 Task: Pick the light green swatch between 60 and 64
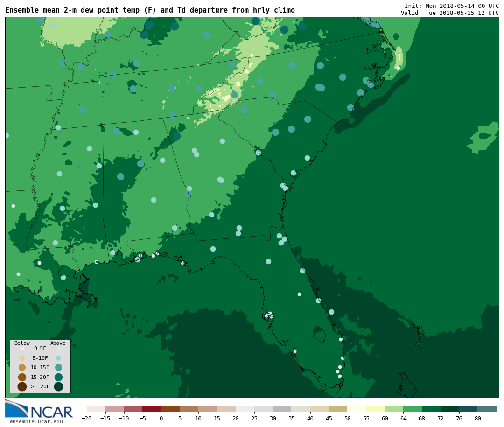click(394, 409)
